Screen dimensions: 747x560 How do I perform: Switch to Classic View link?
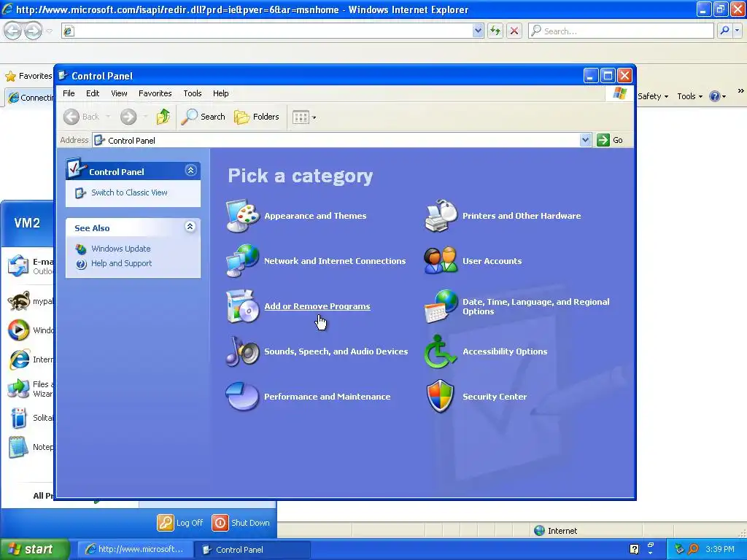tap(129, 192)
